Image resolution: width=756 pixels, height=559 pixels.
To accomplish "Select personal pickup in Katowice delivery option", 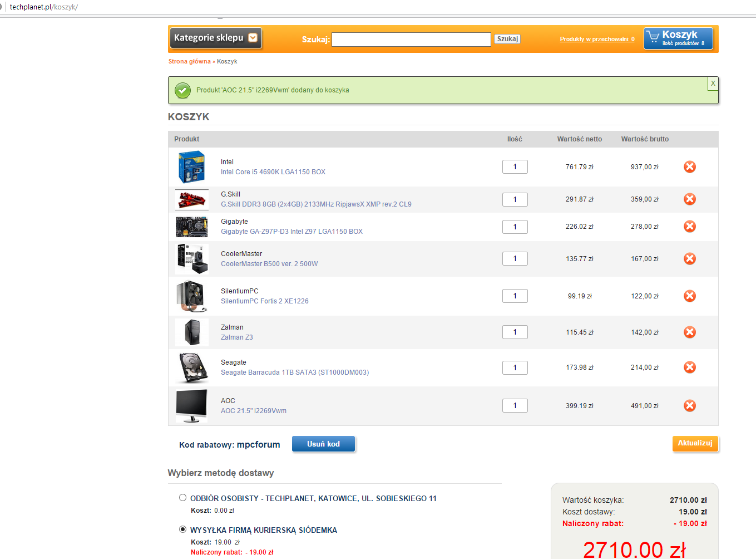I will [x=182, y=498].
